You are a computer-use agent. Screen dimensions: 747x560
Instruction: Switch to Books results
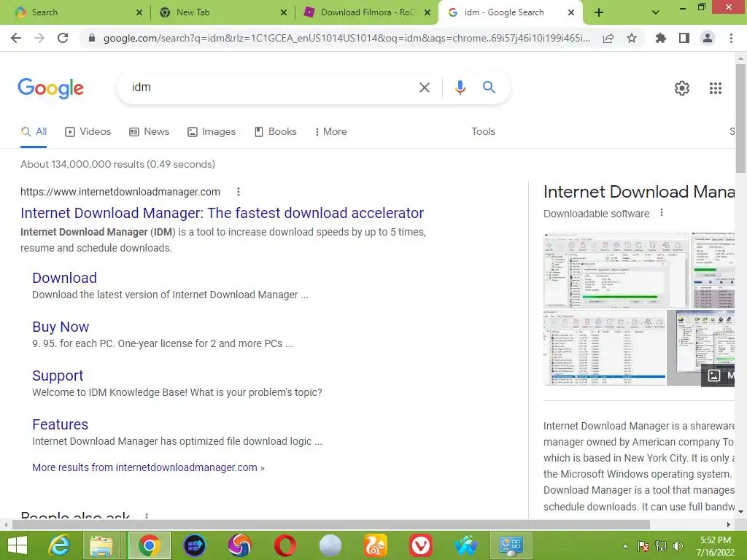tap(276, 132)
